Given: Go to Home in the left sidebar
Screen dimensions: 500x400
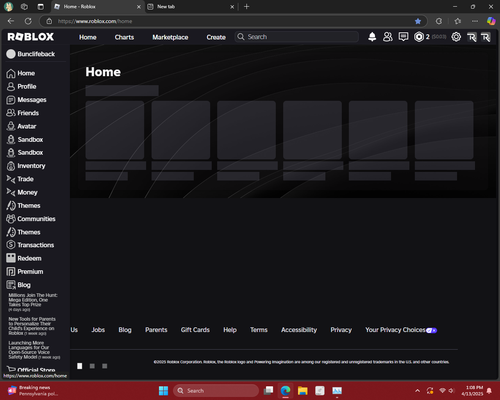Looking at the screenshot, I should click(21, 73).
